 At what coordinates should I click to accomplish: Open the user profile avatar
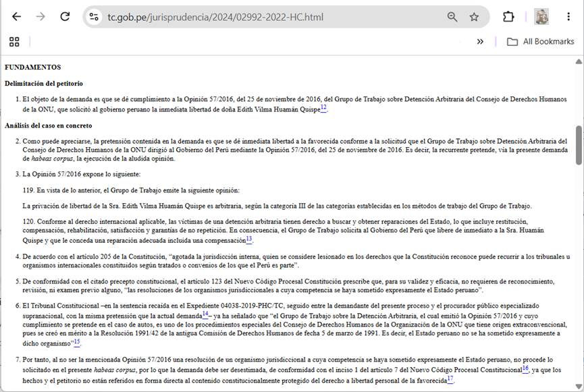541,17
